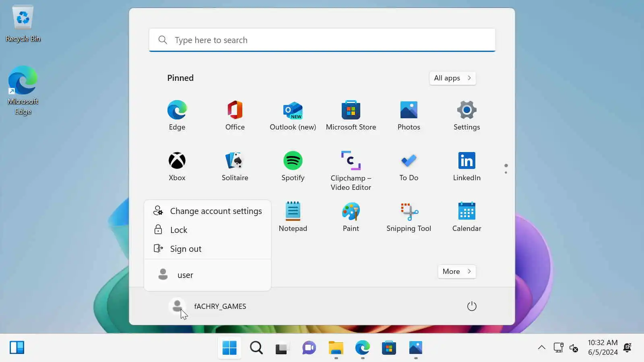Screen dimensions: 644x362
Task: Open File Explorer on the taskbar
Action: coord(336,348)
